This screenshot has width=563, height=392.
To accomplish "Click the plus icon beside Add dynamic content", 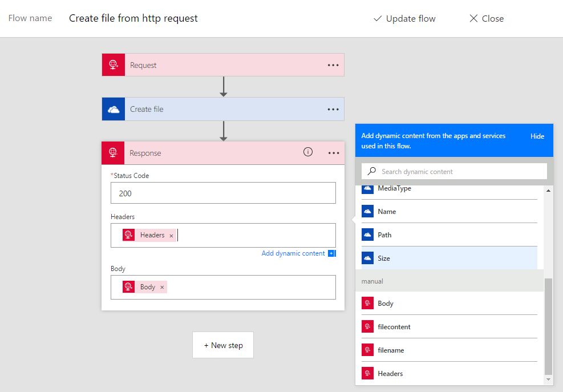I will pos(332,253).
